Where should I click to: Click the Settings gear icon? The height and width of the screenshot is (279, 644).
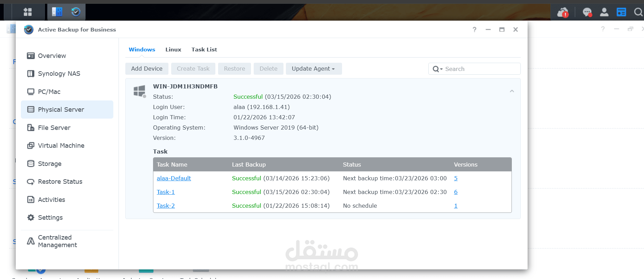[31, 217]
